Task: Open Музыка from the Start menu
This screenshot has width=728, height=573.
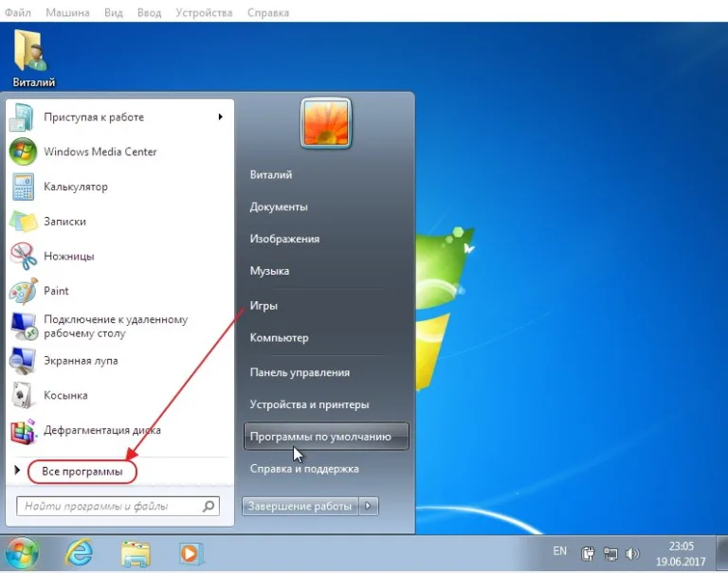Action: click(269, 271)
